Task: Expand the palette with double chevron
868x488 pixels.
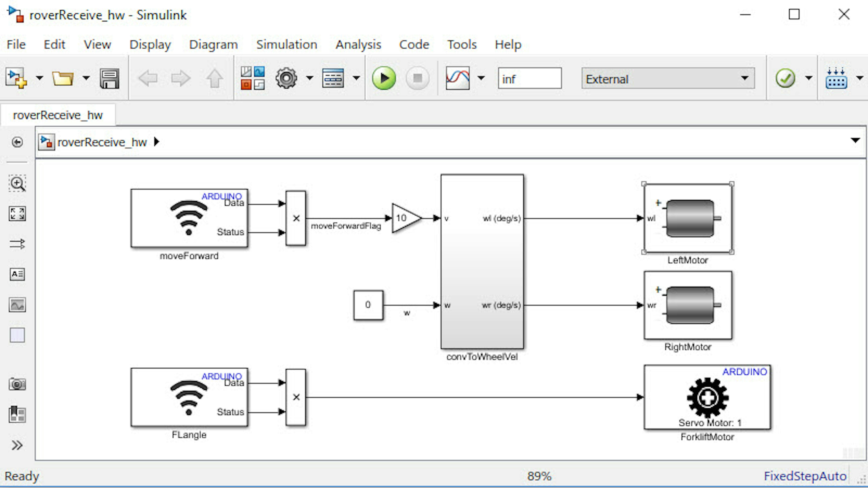Action: coord(17,445)
